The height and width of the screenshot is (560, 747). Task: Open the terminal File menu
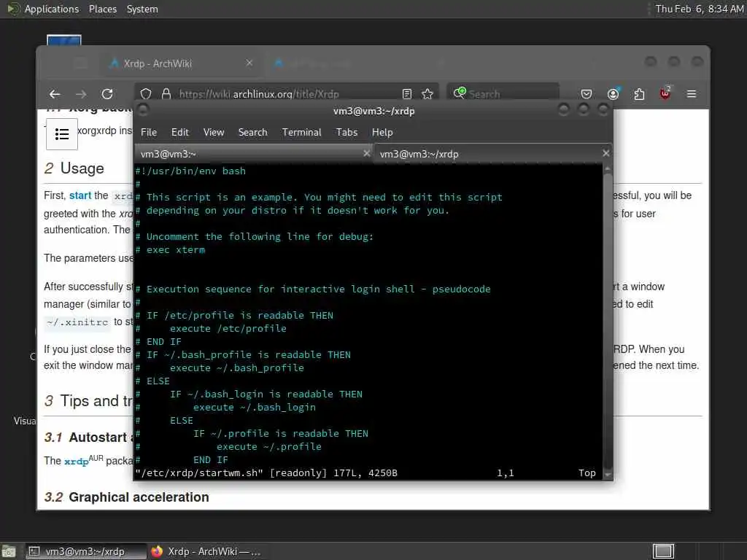tap(149, 133)
